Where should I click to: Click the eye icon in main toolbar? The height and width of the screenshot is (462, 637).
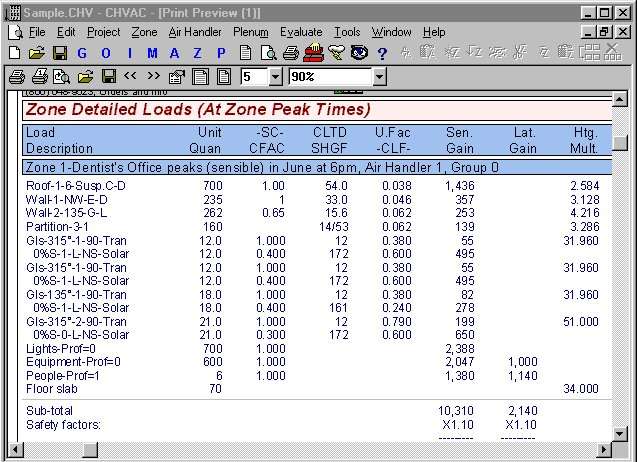359,53
